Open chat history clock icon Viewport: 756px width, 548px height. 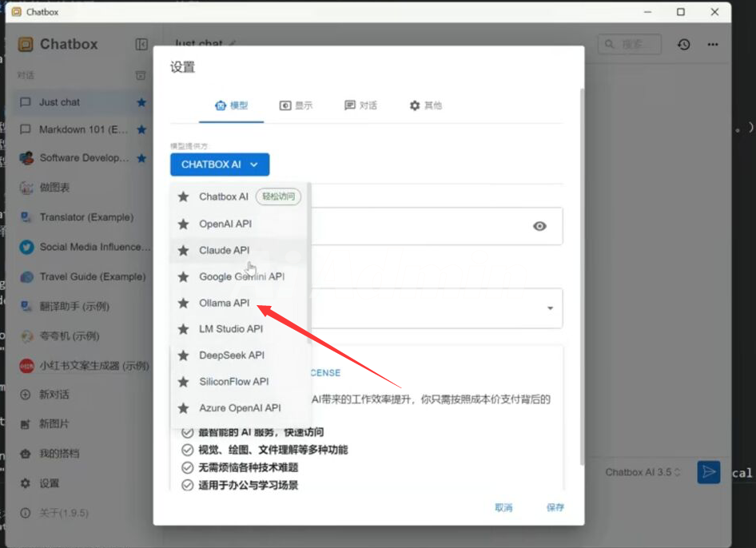684,44
